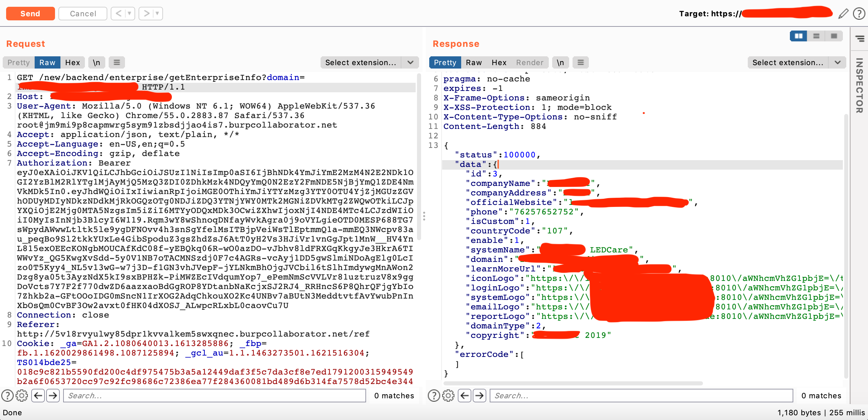The image size is (868, 420).
Task: Open the Request message options menu icon
Action: (116, 62)
